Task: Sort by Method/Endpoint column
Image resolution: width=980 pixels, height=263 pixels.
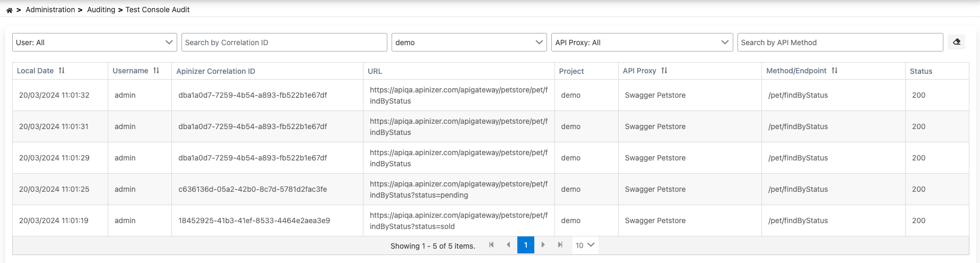Action: pyautogui.click(x=835, y=71)
